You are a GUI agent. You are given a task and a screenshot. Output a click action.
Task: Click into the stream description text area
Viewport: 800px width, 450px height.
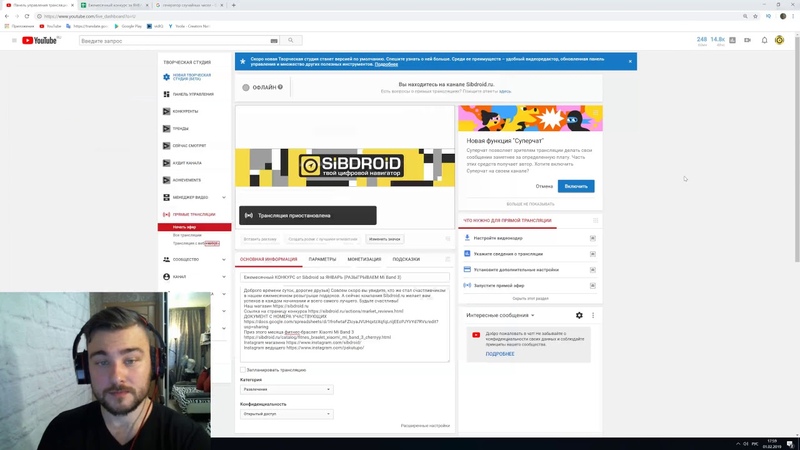tap(345, 324)
